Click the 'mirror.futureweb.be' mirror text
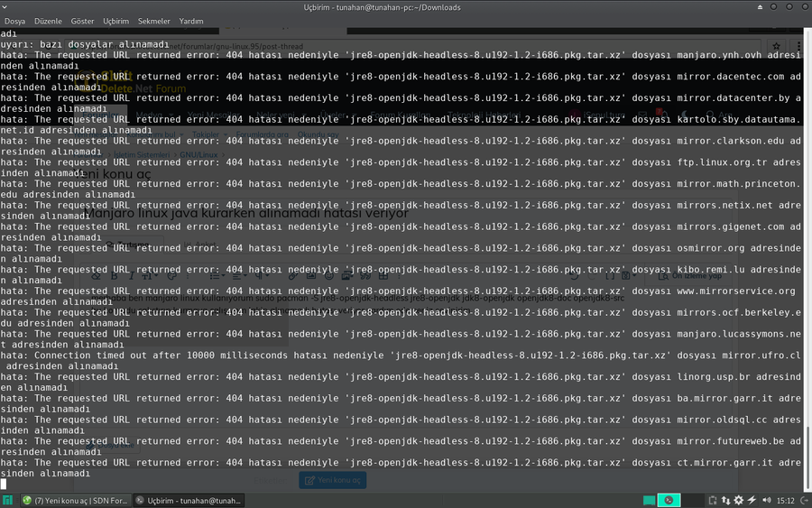This screenshot has height=508, width=812. [x=730, y=441]
